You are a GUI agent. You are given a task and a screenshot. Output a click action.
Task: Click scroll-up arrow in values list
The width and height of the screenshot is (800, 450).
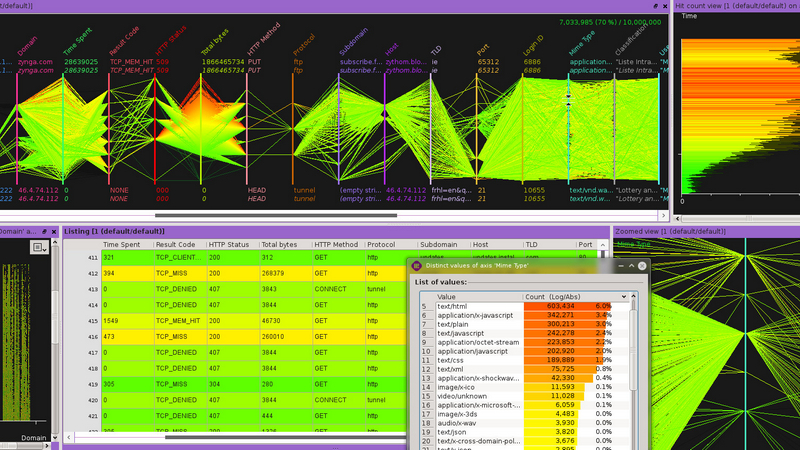(x=634, y=296)
